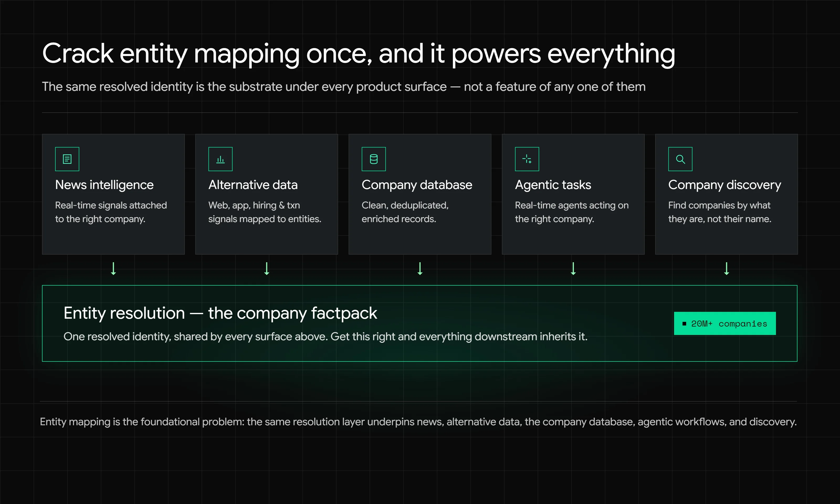Screen dimensions: 840x504
Task: Select the 'Alternative data' card title
Action: tap(253, 185)
